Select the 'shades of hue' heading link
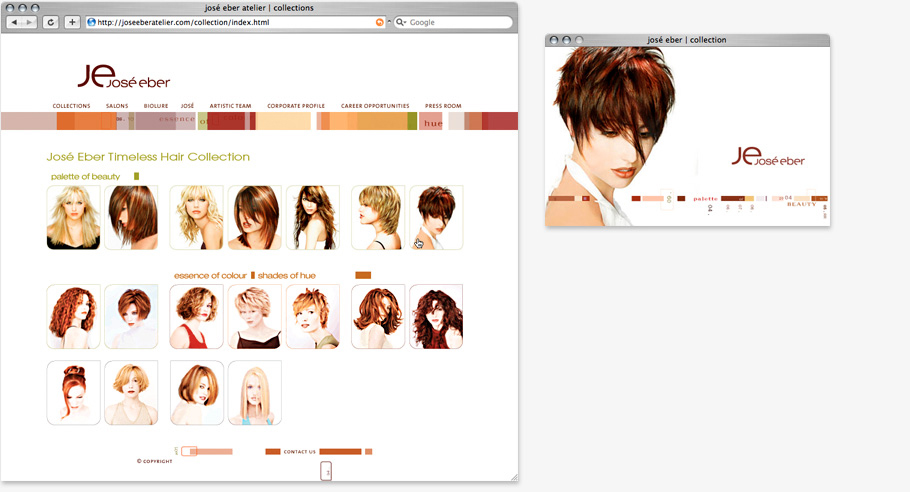 (x=287, y=276)
